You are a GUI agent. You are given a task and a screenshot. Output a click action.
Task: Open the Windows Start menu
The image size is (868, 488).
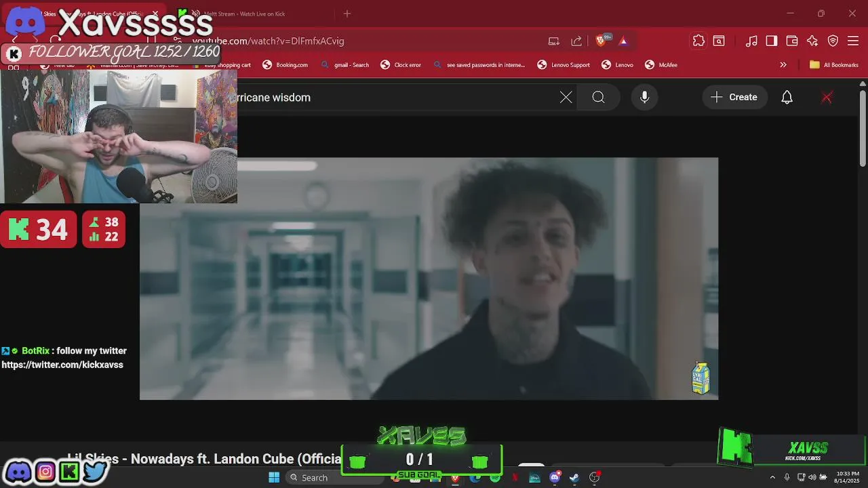pos(274,478)
